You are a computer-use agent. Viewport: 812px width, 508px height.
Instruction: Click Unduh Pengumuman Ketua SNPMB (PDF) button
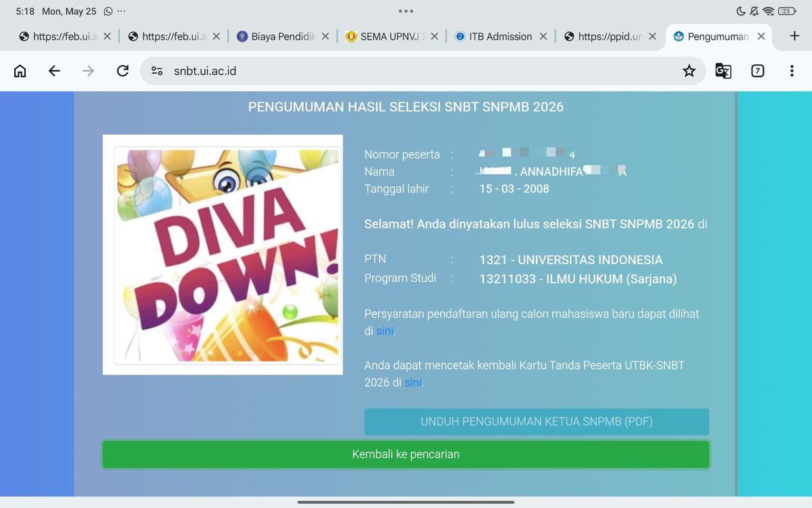tap(537, 421)
